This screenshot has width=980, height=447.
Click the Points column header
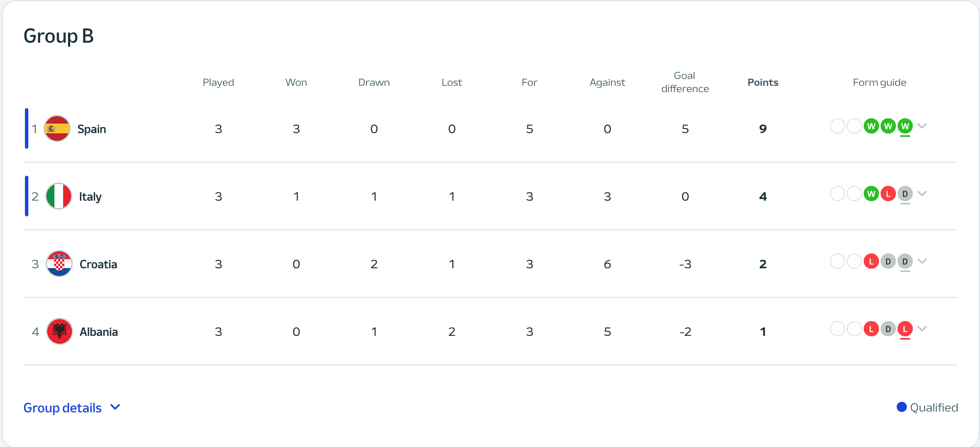click(763, 82)
